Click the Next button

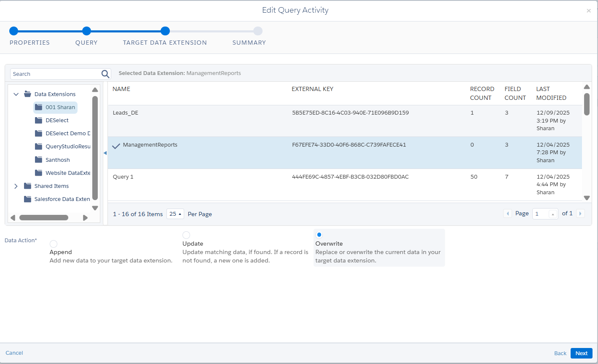(x=581, y=353)
